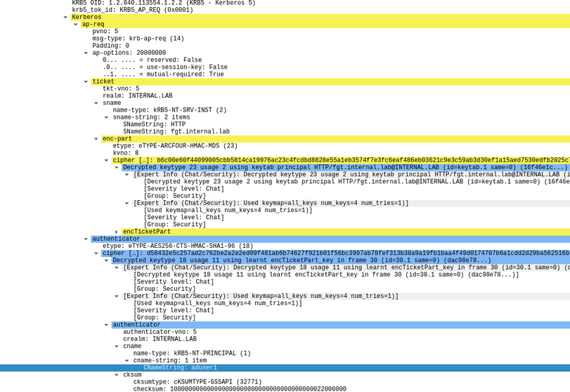The height and width of the screenshot is (392, 570).
Task: Click the cname-string: 1 item text
Action: (170, 361)
